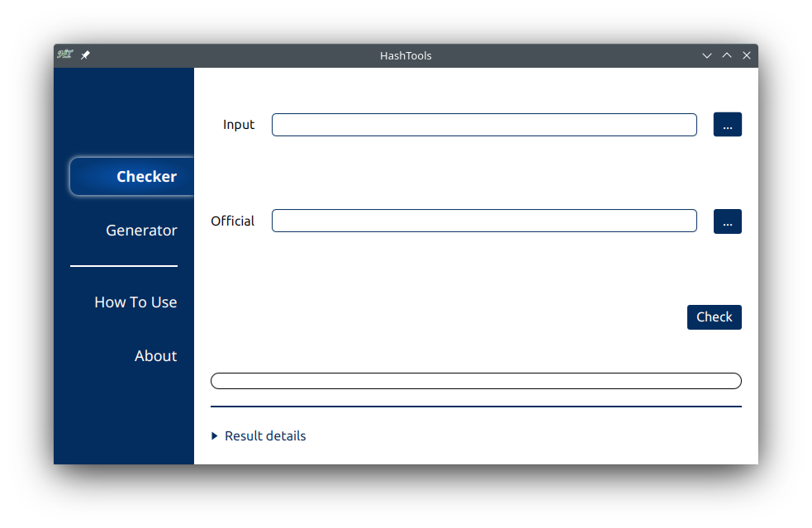Open the About page

click(156, 356)
